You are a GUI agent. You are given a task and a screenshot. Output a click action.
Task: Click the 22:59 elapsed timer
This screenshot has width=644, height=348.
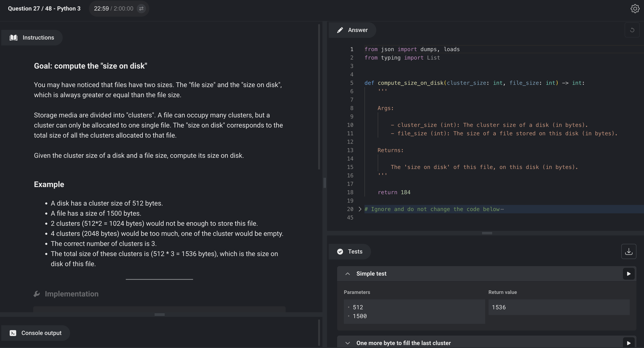(x=101, y=8)
